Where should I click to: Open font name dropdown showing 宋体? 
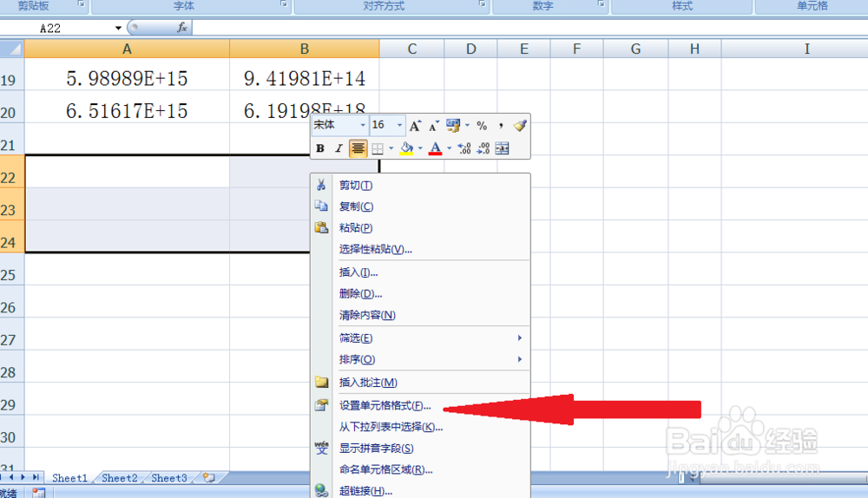pos(363,126)
